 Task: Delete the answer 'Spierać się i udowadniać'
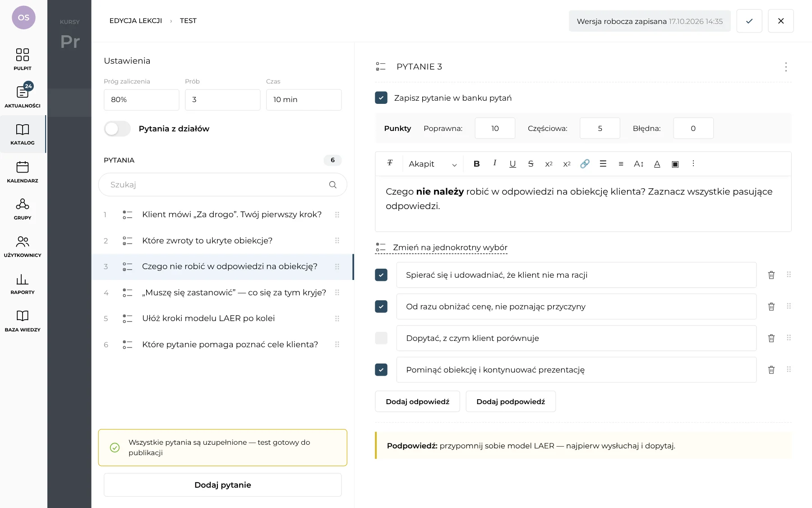(771, 275)
